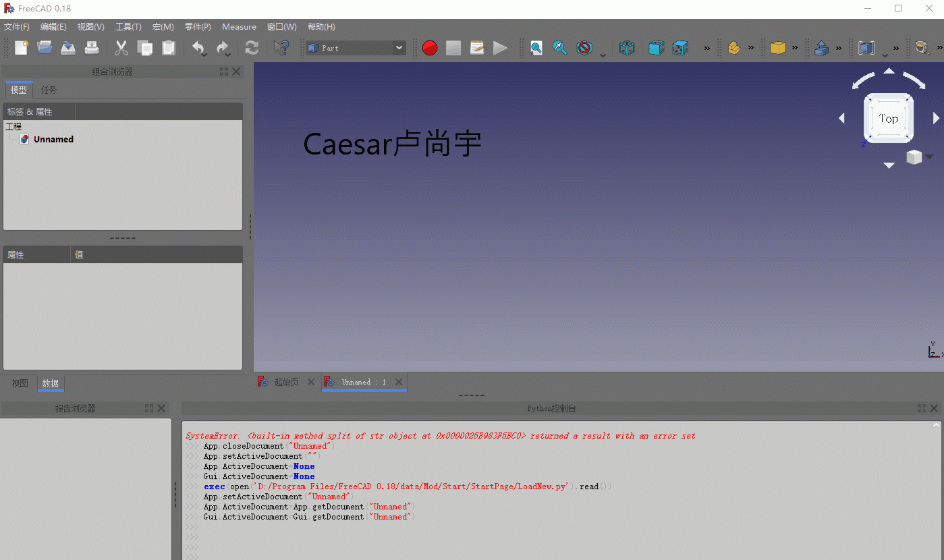Close the 报告浏览器 panel

tap(161, 408)
